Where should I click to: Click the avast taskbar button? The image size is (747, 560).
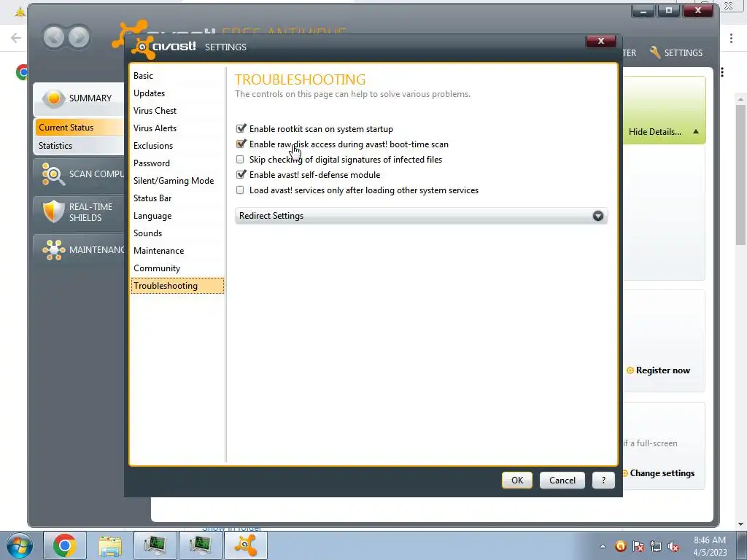(x=245, y=545)
